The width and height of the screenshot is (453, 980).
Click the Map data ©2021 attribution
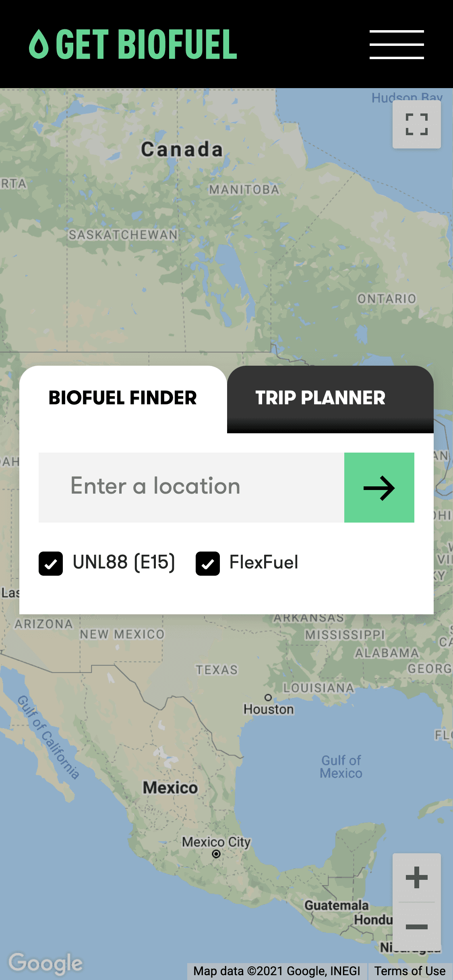(x=277, y=971)
